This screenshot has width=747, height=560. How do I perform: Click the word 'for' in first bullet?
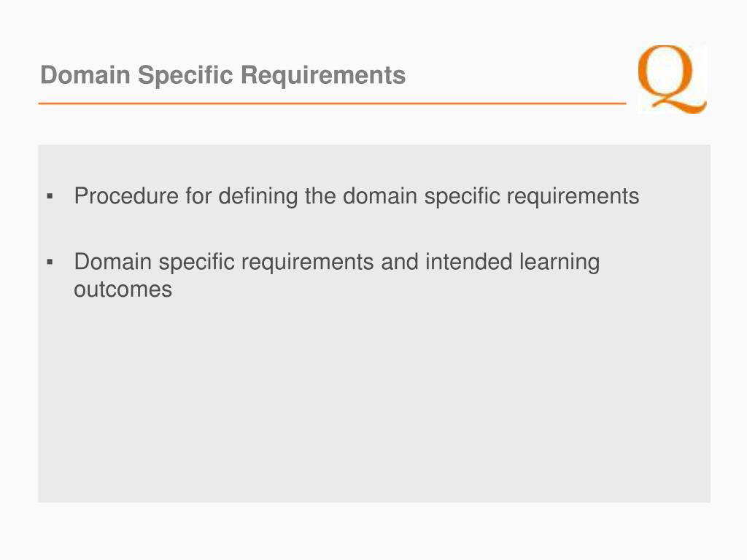point(198,195)
